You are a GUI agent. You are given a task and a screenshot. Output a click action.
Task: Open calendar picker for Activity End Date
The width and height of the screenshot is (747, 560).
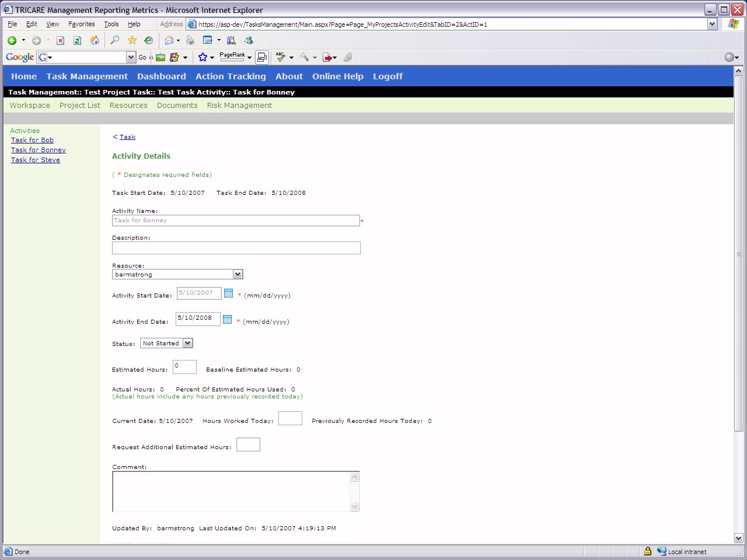228,320
